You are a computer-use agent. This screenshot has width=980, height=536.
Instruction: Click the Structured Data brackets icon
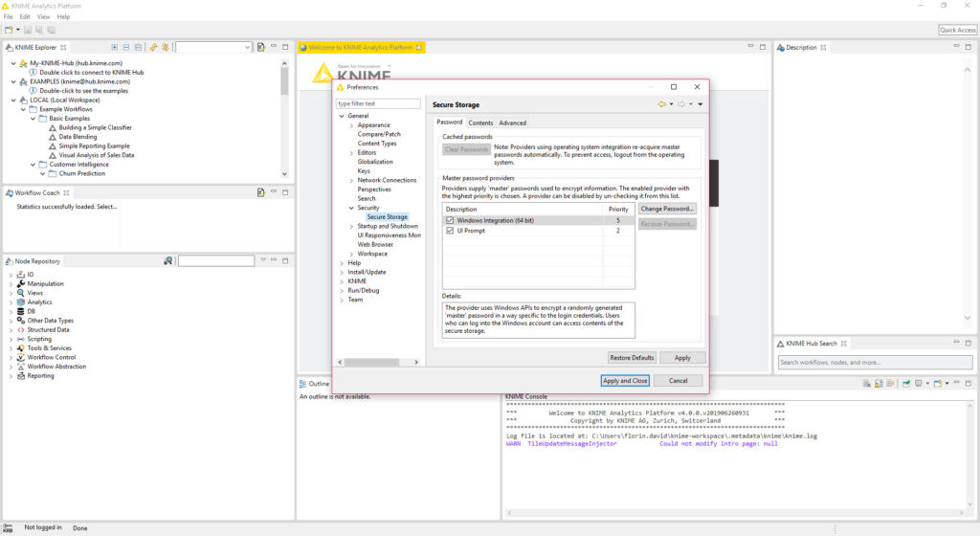click(21, 329)
